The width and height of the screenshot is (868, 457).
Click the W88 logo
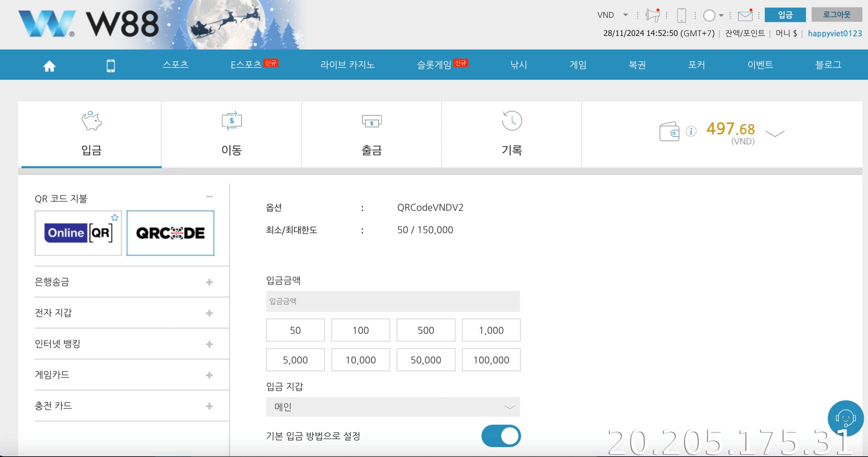point(88,24)
